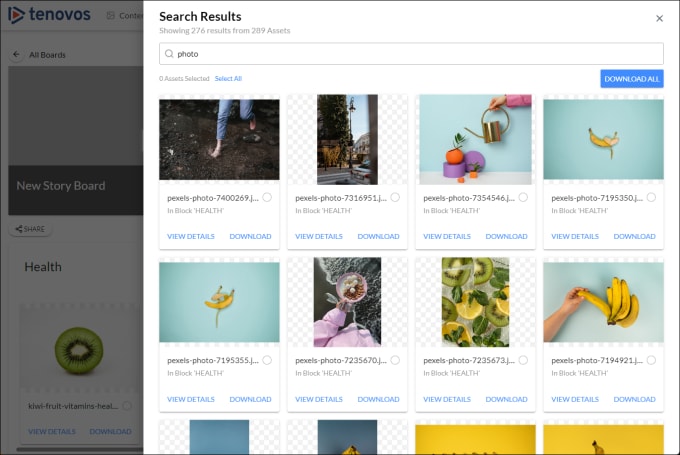Open thumbnail of pexels-photo-7195350

click(x=603, y=139)
